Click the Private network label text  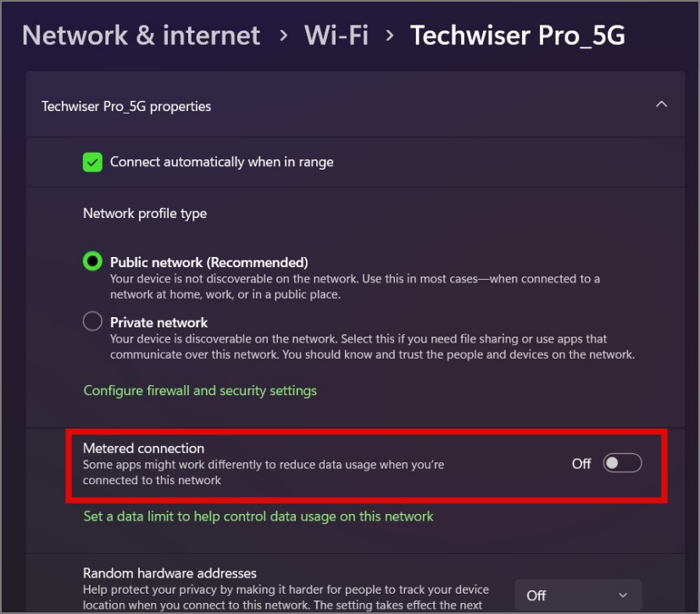(158, 322)
